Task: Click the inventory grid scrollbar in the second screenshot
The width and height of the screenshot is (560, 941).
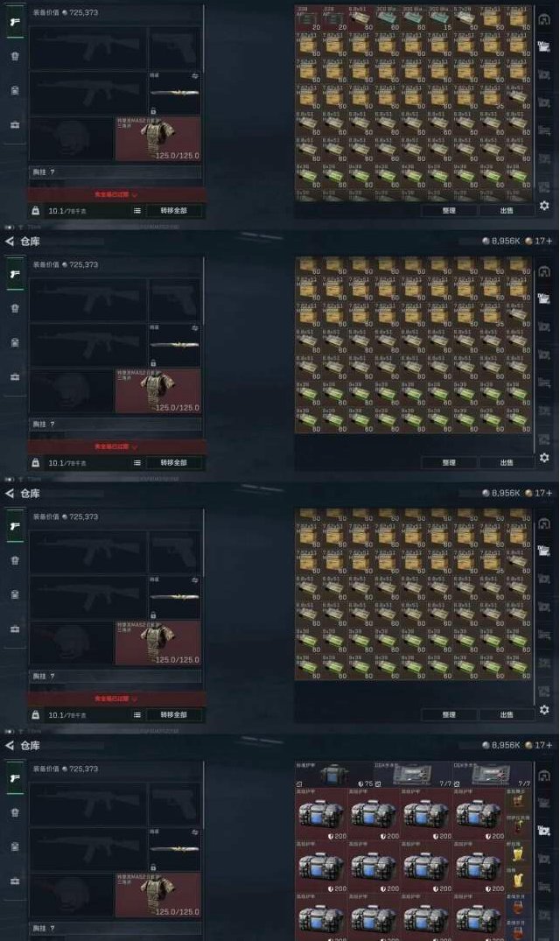Action: click(535, 354)
